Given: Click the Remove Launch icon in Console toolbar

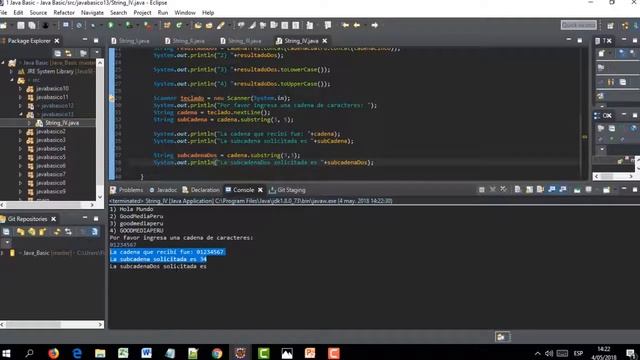Looking at the screenshot, I should point(493,190).
